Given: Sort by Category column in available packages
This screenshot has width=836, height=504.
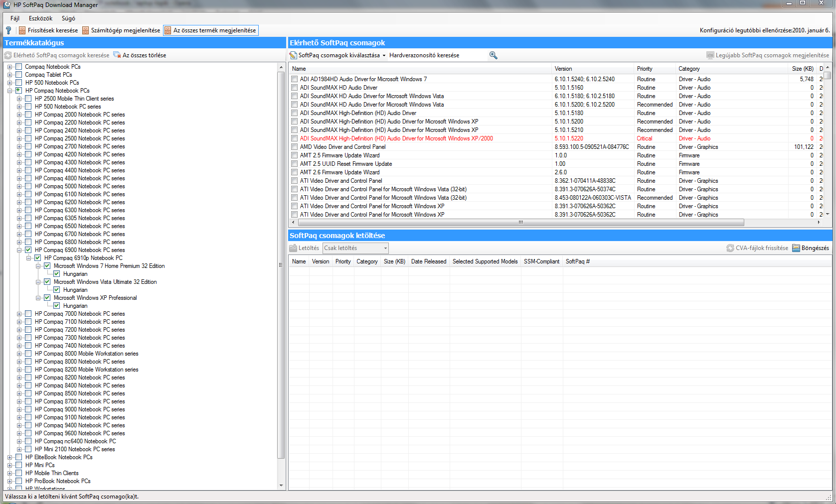Looking at the screenshot, I should tap(731, 69).
